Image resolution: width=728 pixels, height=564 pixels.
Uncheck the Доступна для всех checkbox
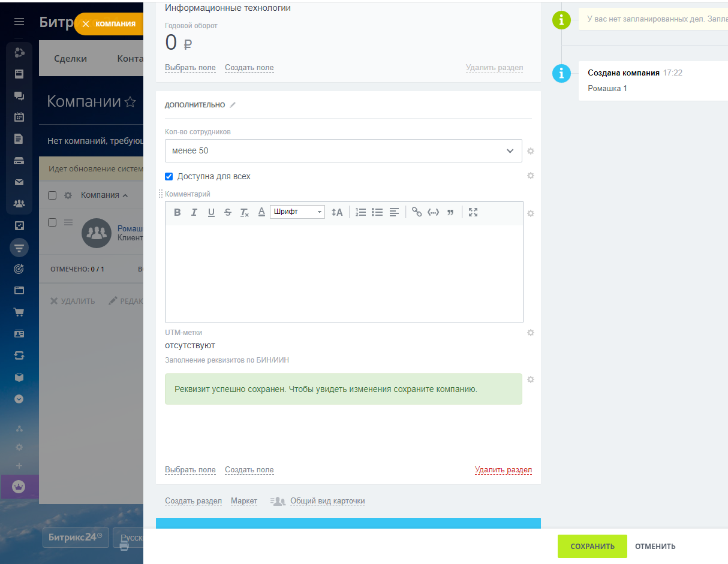click(169, 176)
